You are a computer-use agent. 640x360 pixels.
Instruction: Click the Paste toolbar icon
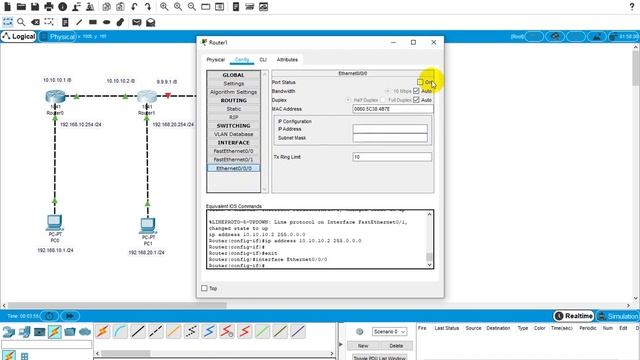coord(120,7)
